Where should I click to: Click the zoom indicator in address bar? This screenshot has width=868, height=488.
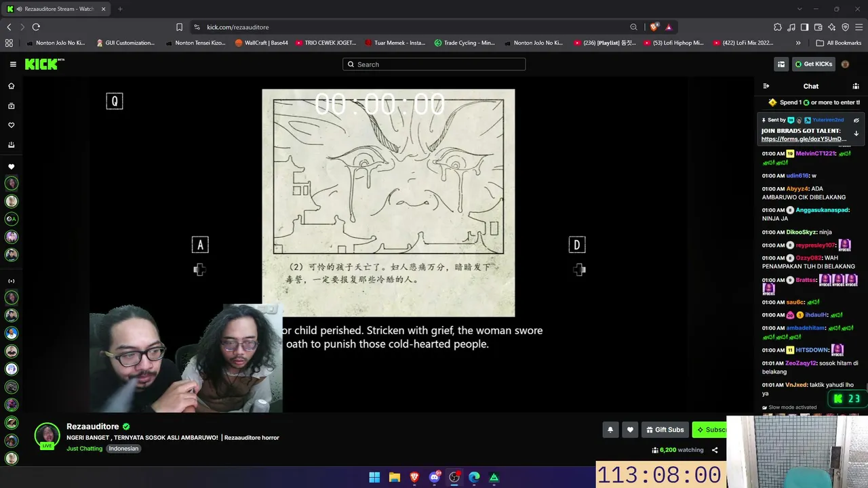coord(633,27)
